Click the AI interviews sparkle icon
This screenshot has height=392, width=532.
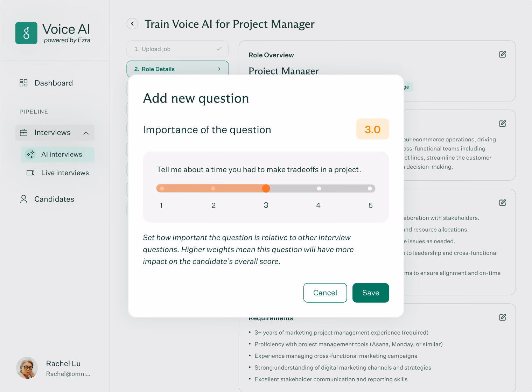point(31,154)
